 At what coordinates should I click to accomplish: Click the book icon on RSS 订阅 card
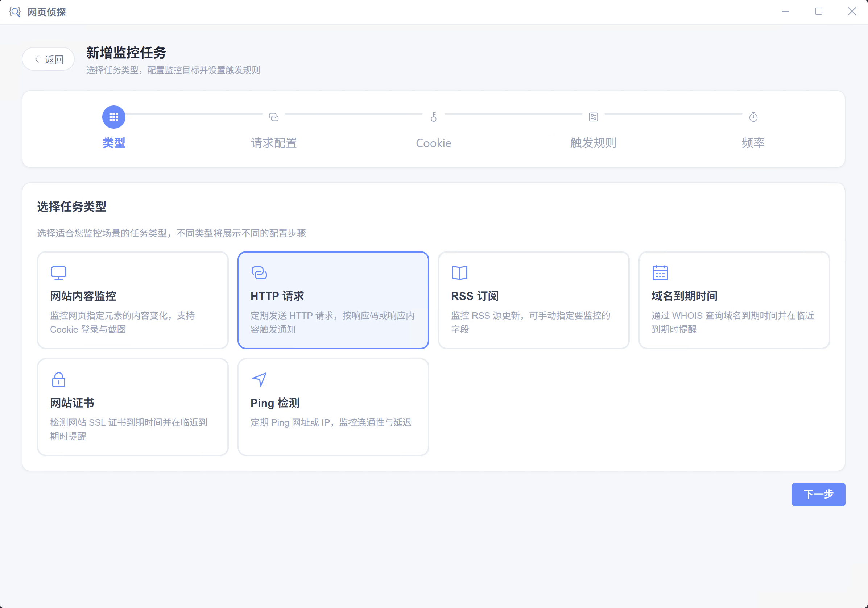tap(460, 273)
